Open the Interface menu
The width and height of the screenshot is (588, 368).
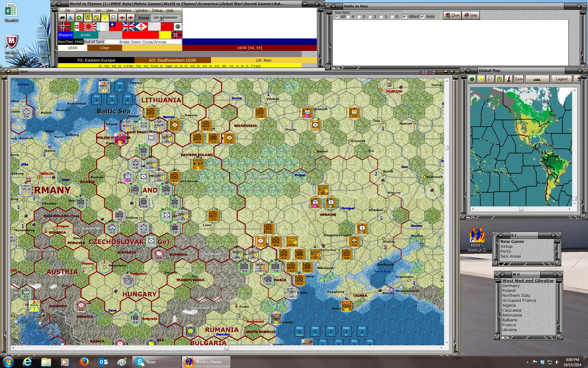tap(124, 10)
